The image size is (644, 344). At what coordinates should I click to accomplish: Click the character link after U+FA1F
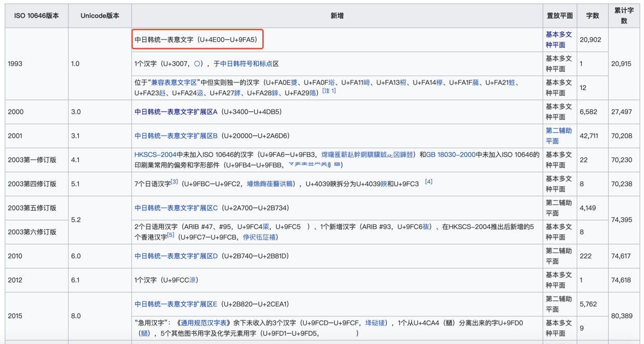pos(475,83)
